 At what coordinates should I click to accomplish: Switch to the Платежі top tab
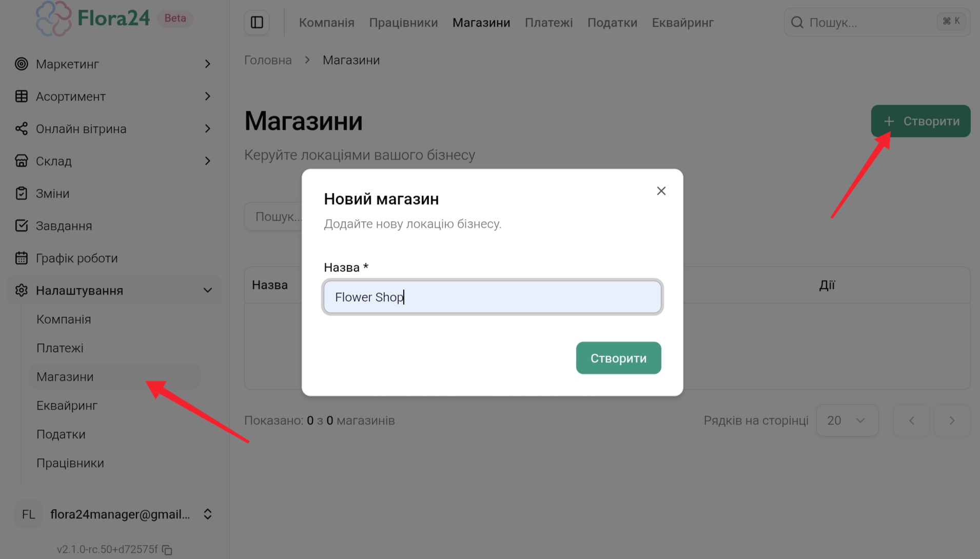(548, 23)
